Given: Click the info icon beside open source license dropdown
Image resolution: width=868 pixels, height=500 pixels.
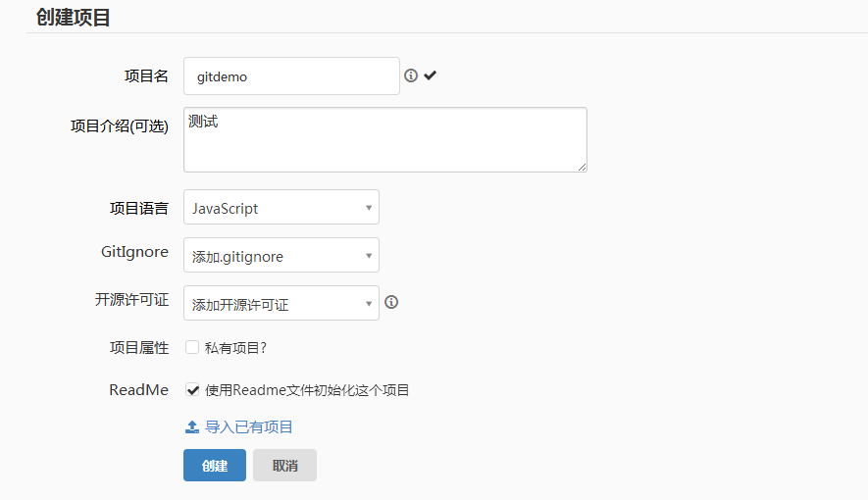Looking at the screenshot, I should click(x=391, y=302).
